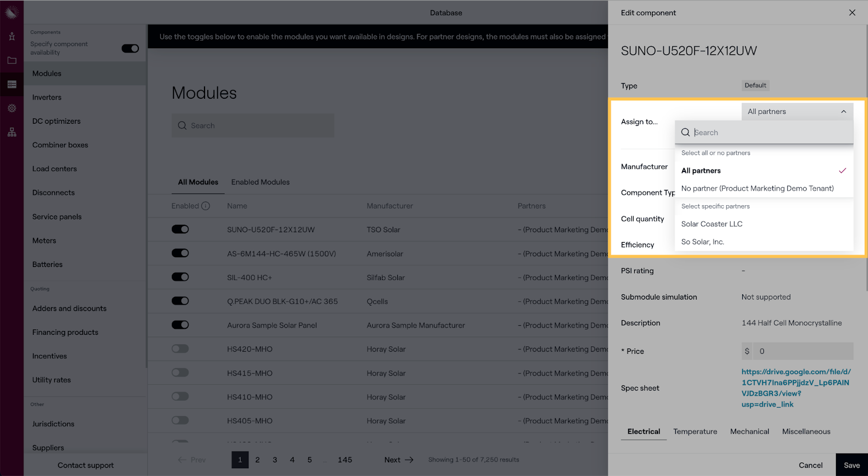This screenshot has width=868, height=476.
Task: Switch to the Enabled Modules tab
Action: tap(260, 182)
